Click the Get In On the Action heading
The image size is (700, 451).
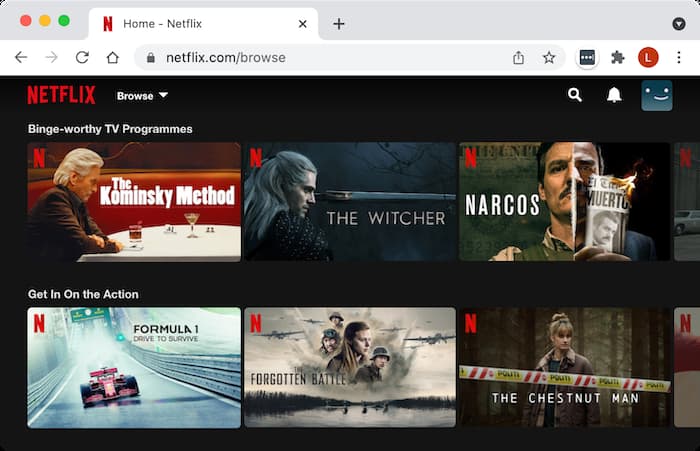pos(83,294)
